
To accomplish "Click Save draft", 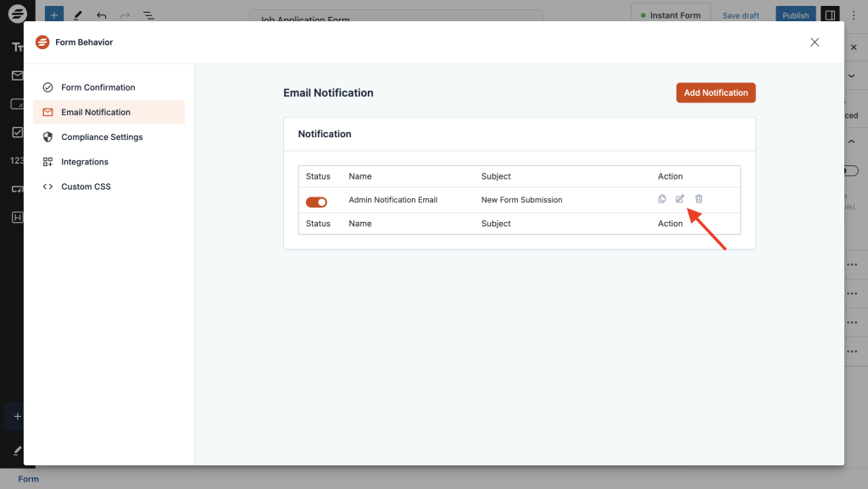I will click(x=739, y=14).
